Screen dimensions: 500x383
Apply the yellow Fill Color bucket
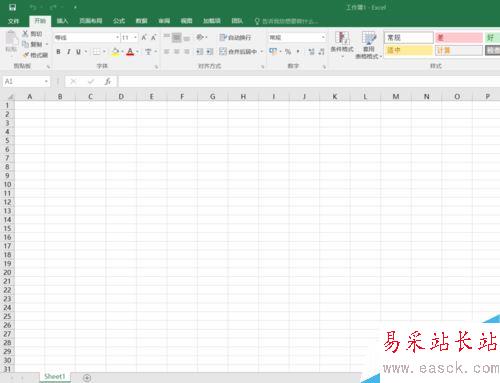tap(115, 52)
